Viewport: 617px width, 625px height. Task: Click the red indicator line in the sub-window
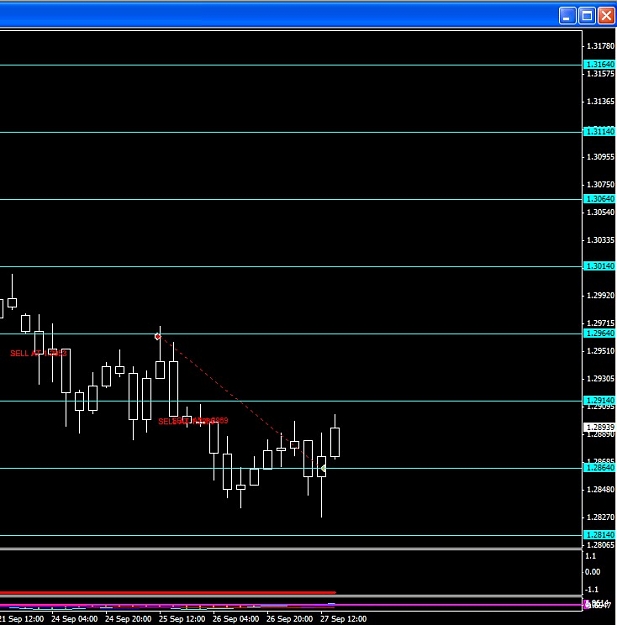click(167, 593)
